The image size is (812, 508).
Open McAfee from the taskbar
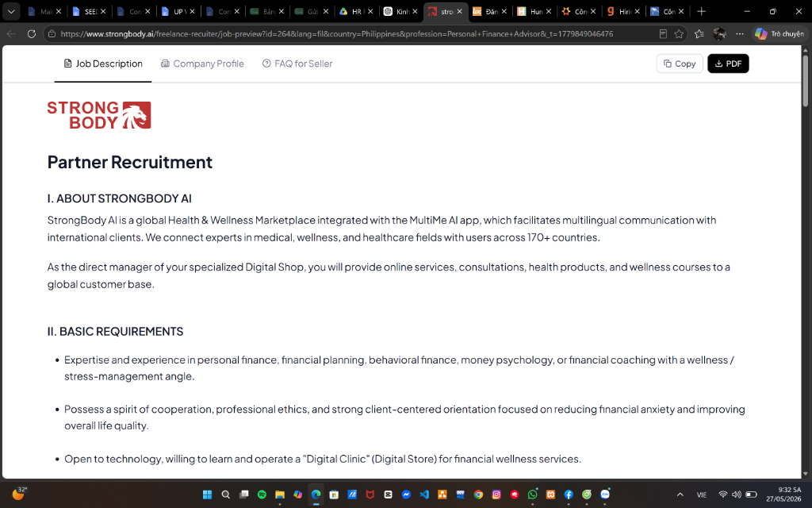pos(370,495)
